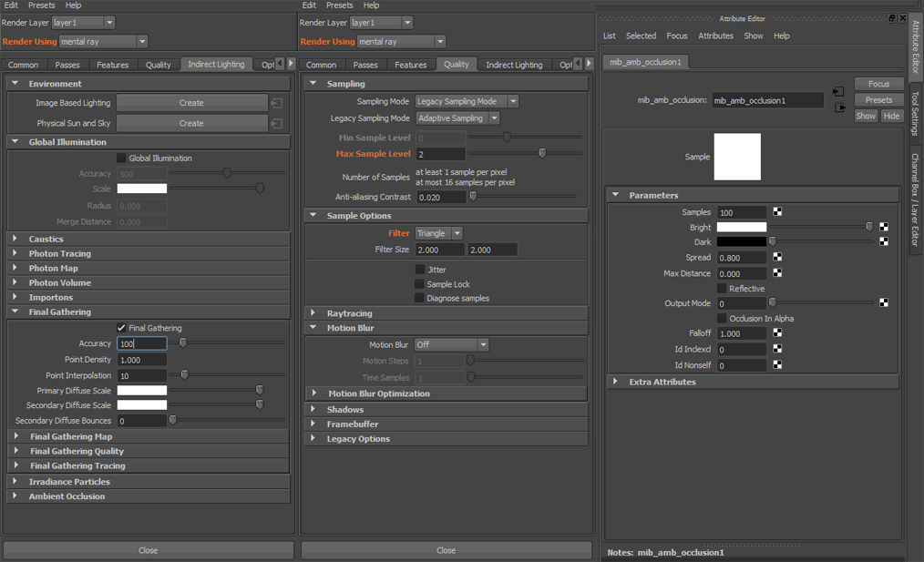Open Render Layer dropdown in middle window

point(381,23)
